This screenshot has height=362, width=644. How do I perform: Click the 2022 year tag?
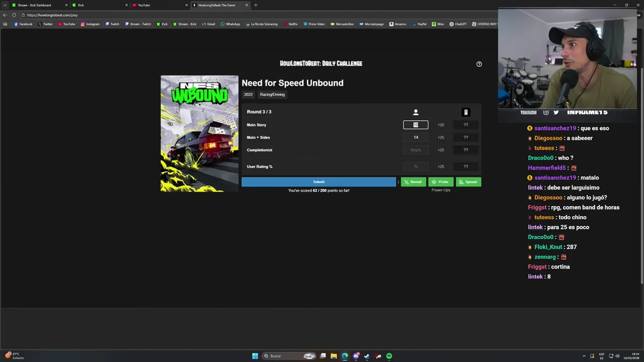point(248,95)
